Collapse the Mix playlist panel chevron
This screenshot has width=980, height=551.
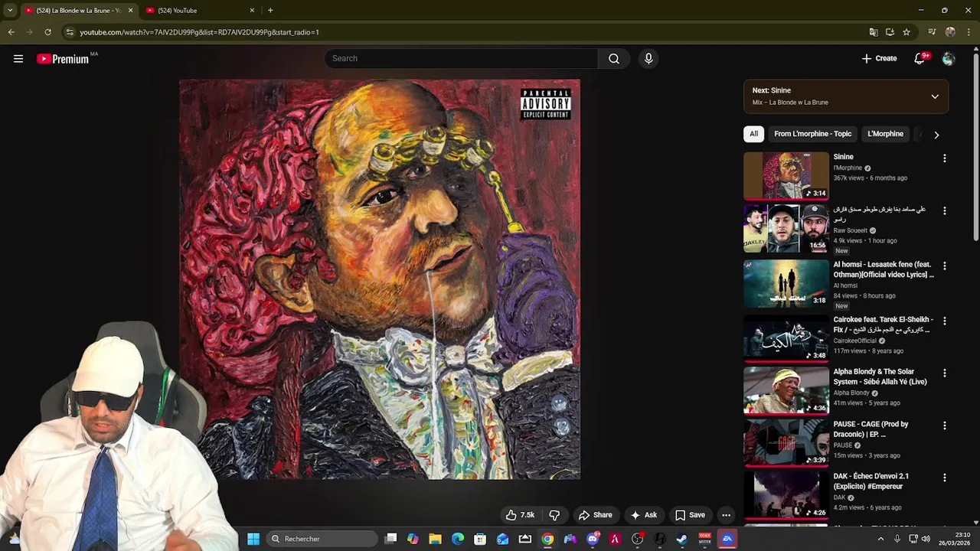[935, 96]
